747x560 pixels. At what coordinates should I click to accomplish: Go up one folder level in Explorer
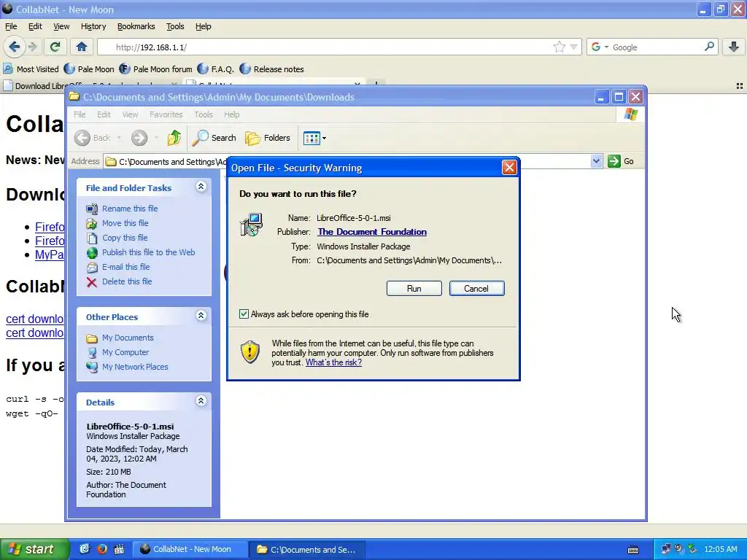pos(174,138)
